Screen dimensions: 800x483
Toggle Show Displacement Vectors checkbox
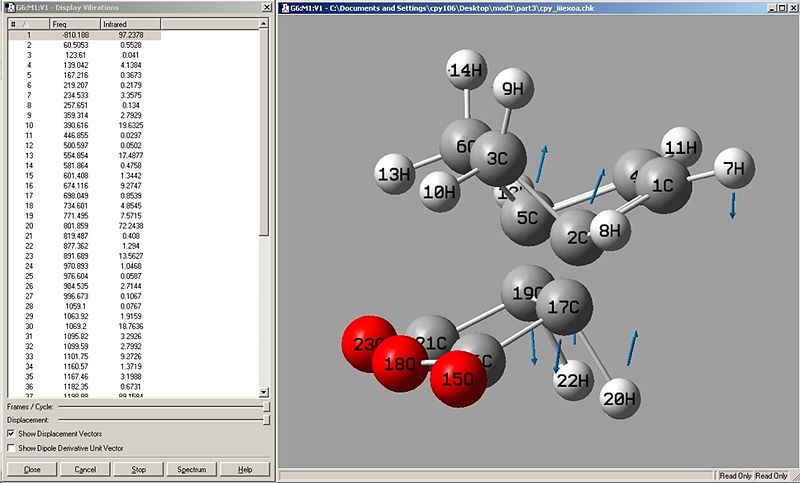coord(11,434)
